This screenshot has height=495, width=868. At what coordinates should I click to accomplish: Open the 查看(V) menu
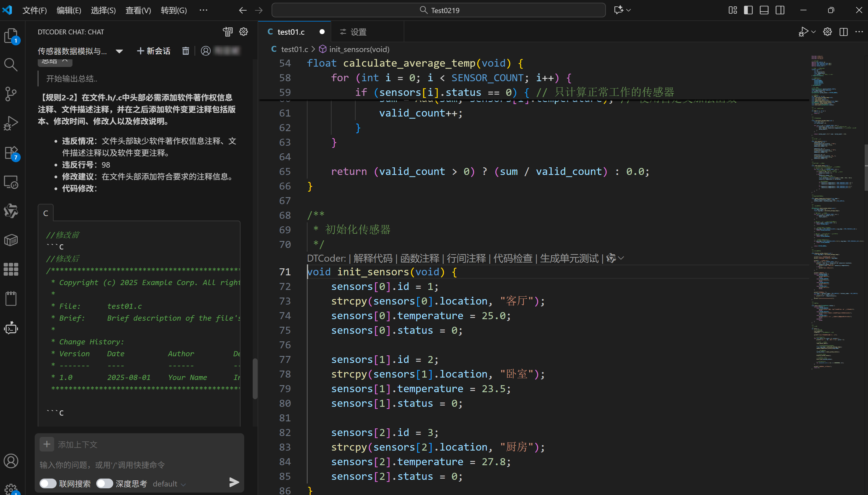point(138,10)
